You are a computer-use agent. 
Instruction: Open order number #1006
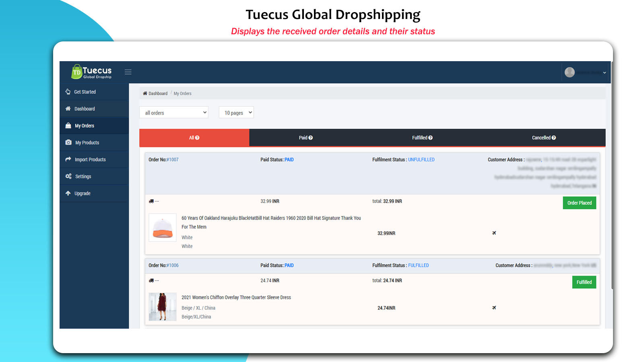[x=173, y=265]
